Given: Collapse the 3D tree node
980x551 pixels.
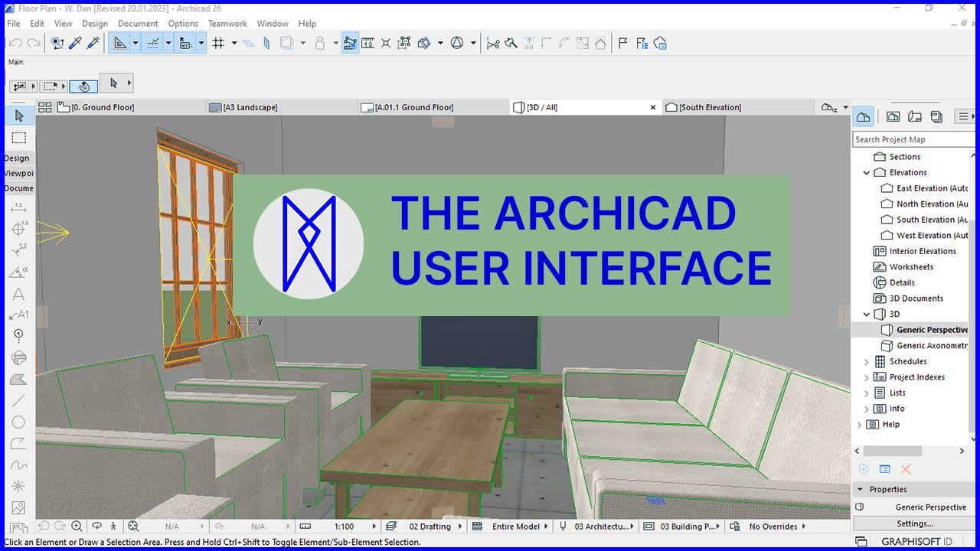Looking at the screenshot, I should pyautogui.click(x=867, y=315).
